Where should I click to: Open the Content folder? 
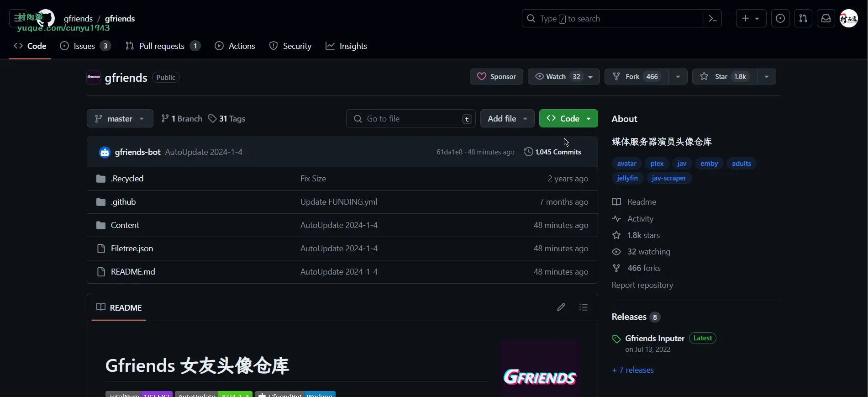pyautogui.click(x=125, y=225)
